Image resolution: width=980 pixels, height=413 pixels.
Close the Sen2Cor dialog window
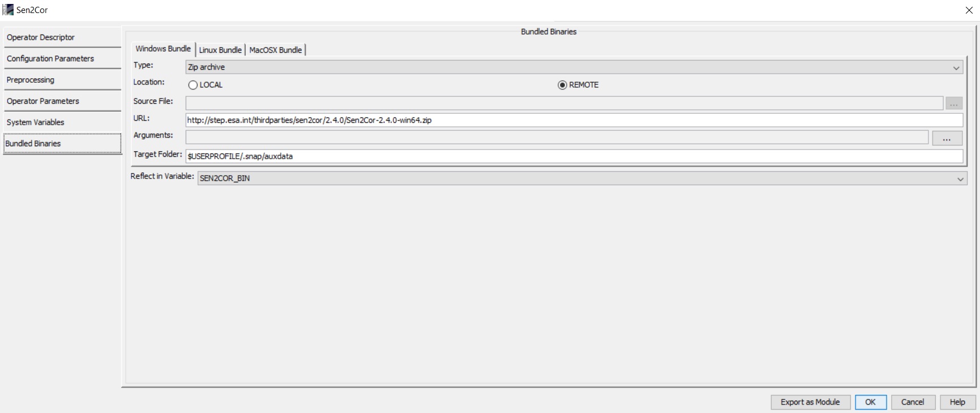(x=969, y=10)
